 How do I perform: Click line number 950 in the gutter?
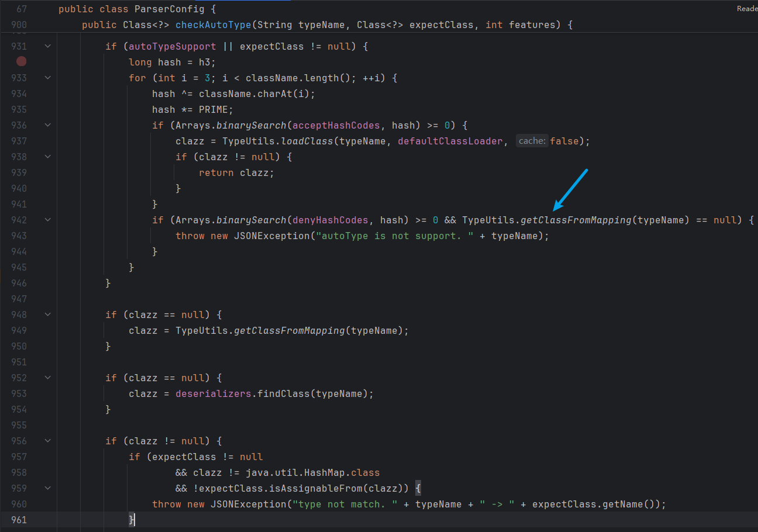19,346
